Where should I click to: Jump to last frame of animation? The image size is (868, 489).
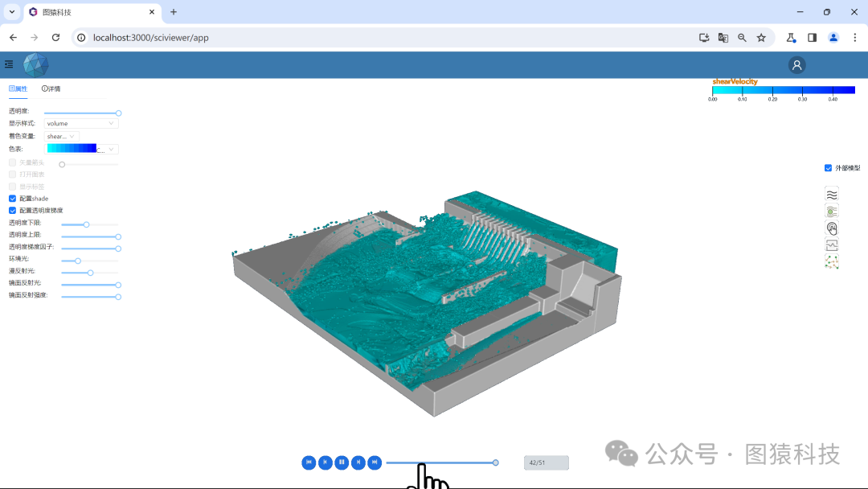point(375,462)
